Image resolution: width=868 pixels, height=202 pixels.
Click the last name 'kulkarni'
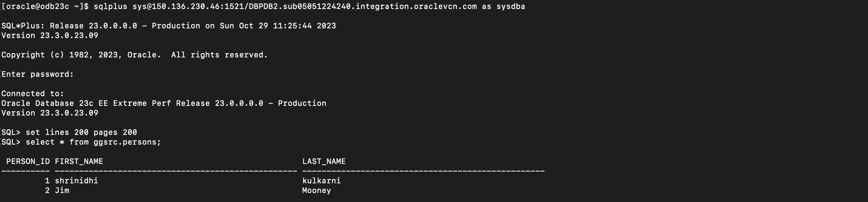[x=321, y=181]
